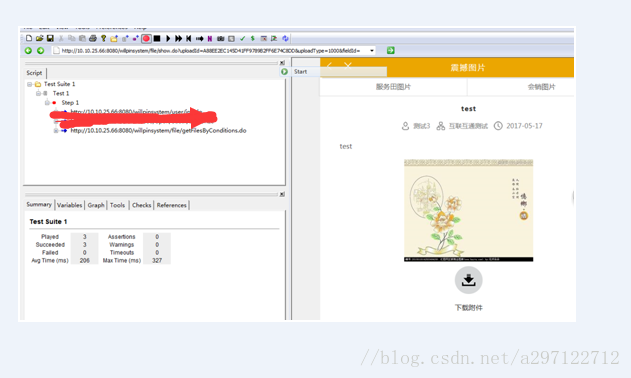The height and width of the screenshot is (378, 631).
Task: Play the script with the single triangle icon
Action: (x=168, y=38)
